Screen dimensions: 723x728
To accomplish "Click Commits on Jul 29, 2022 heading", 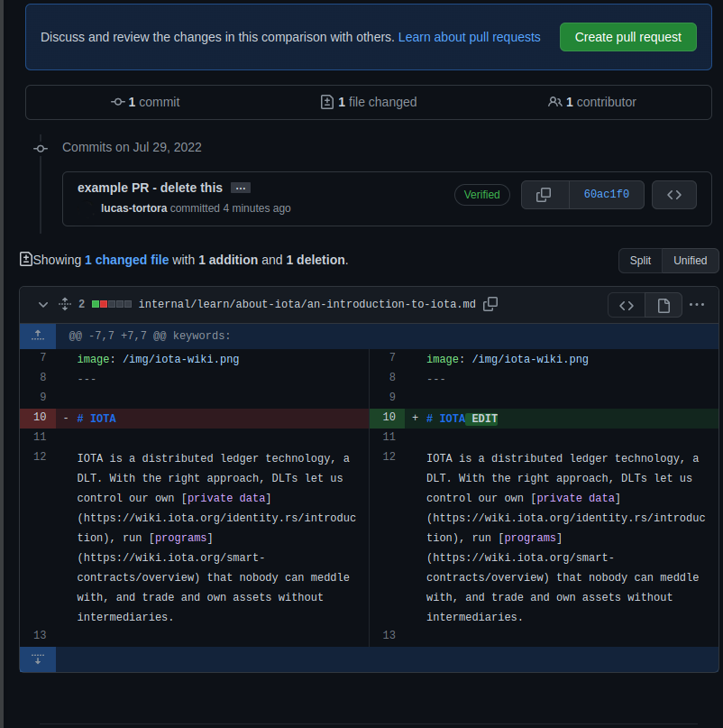I will click(x=132, y=147).
